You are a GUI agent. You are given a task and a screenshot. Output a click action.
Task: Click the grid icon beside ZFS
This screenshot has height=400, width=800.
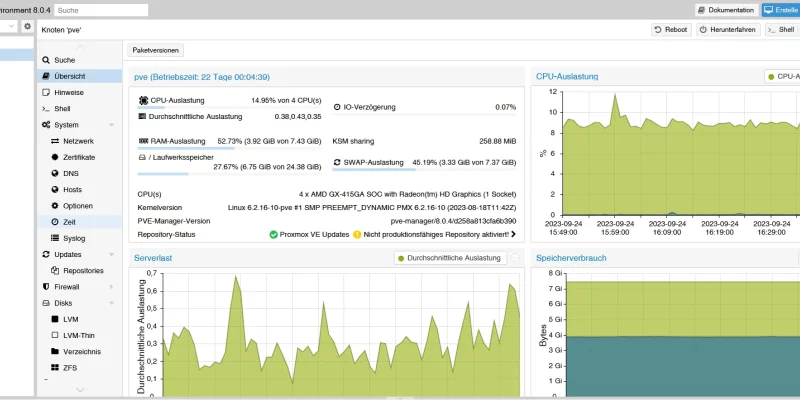(x=55, y=368)
